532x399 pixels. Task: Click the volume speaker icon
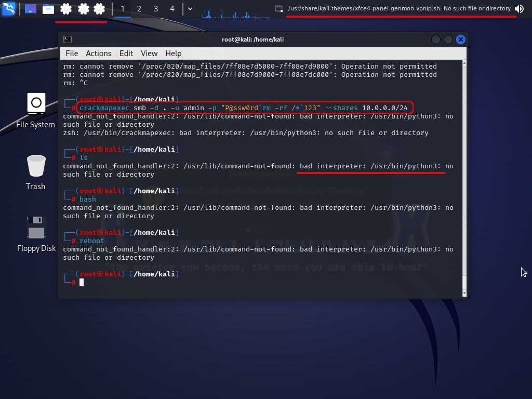pos(520,9)
